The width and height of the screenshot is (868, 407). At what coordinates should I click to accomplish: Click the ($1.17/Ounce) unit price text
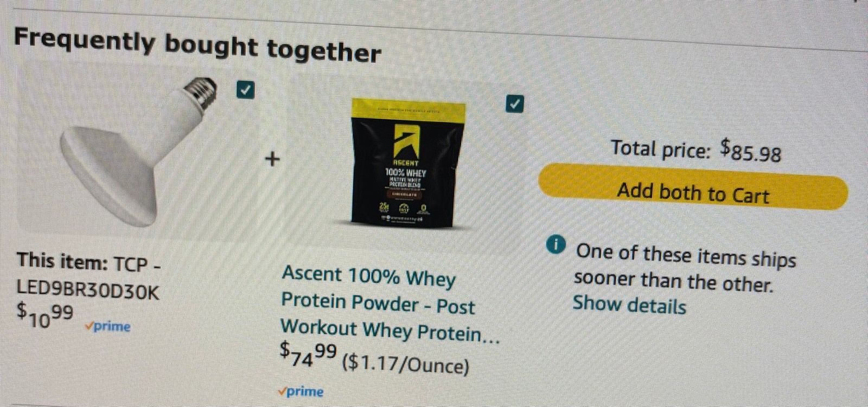[405, 364]
